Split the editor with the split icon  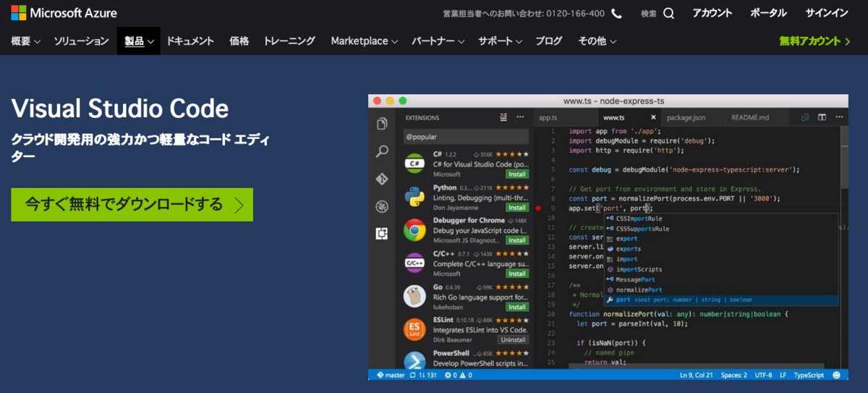point(822,117)
